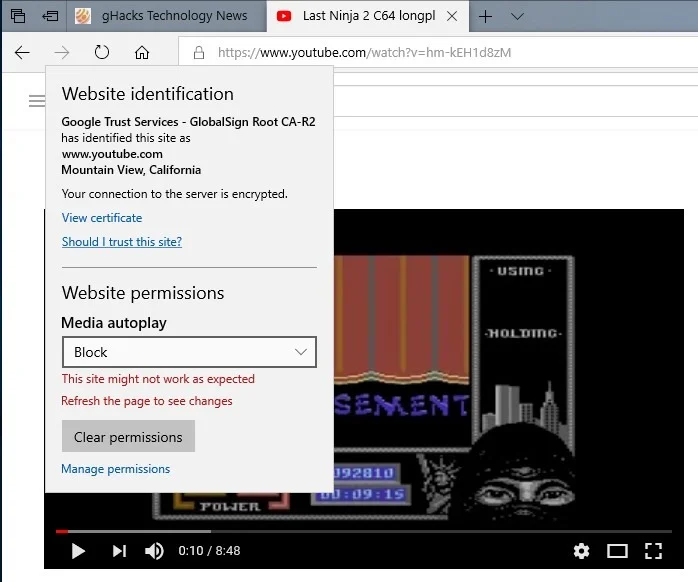Viewport: 698px width, 582px height.
Task: Click 'Your connection to the server is encrypted.'
Action: (174, 194)
